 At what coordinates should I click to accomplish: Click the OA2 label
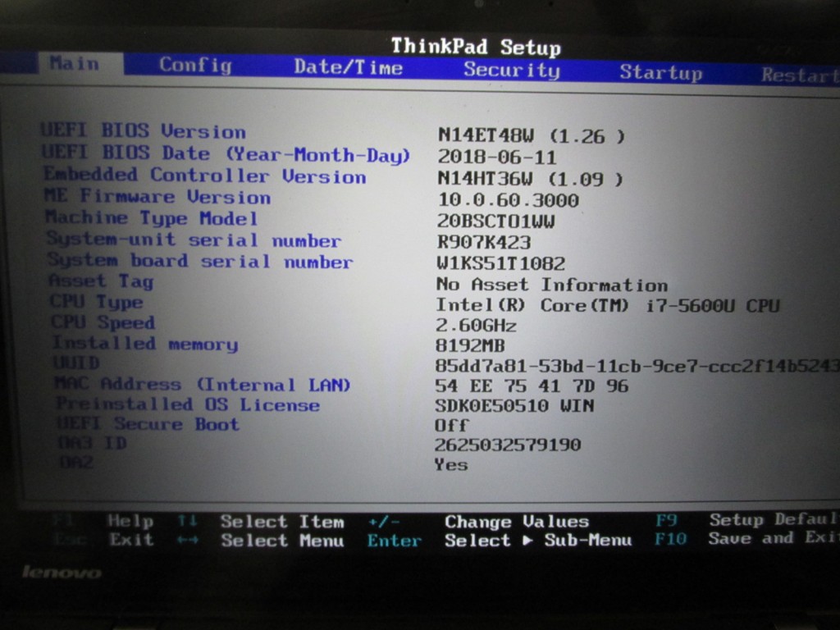pyautogui.click(x=76, y=461)
